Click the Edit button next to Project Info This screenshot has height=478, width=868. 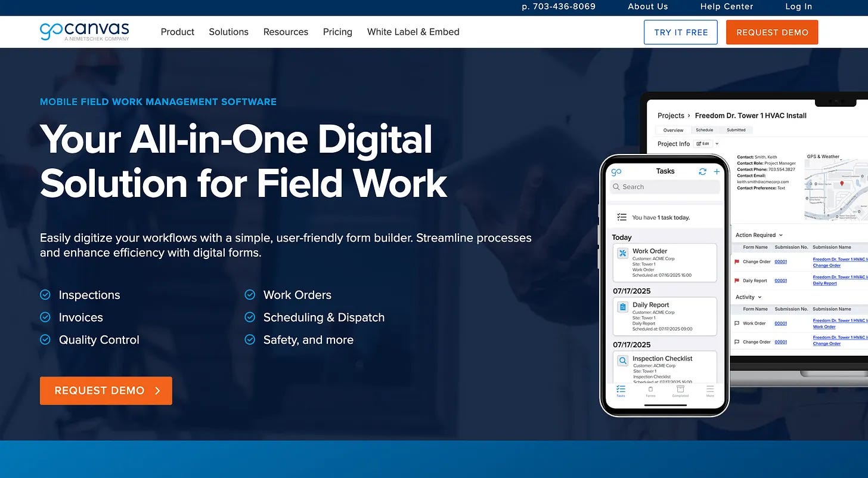point(702,144)
